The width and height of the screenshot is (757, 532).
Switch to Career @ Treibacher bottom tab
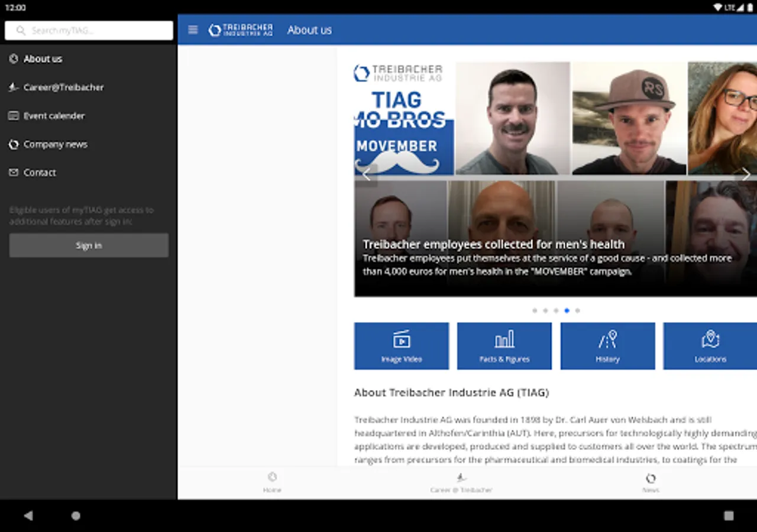461,482
